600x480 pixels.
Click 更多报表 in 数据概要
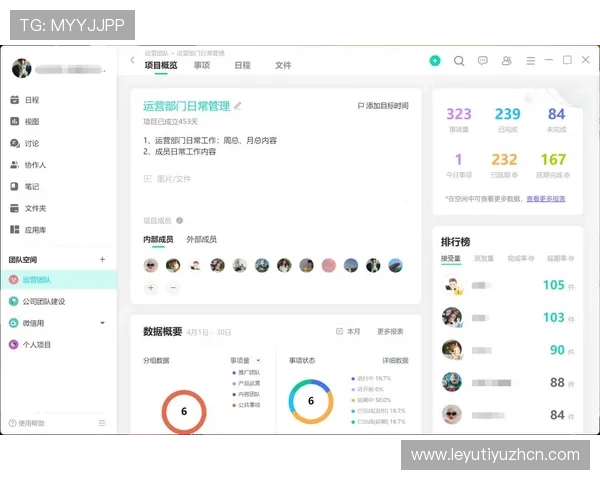pos(390,331)
